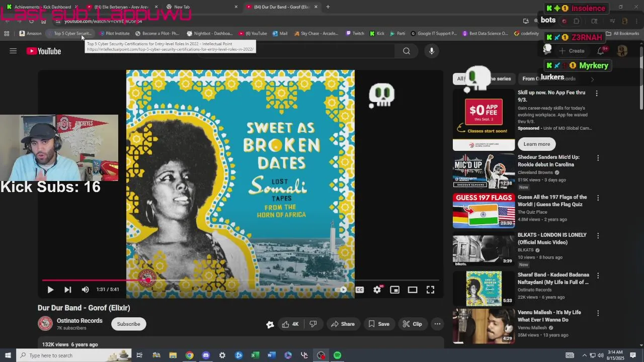Click Learn more on sponsored ad
The height and width of the screenshot is (362, 644).
(537, 144)
